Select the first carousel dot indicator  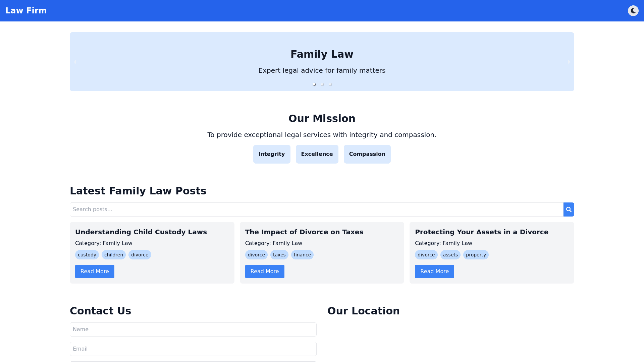point(314,84)
